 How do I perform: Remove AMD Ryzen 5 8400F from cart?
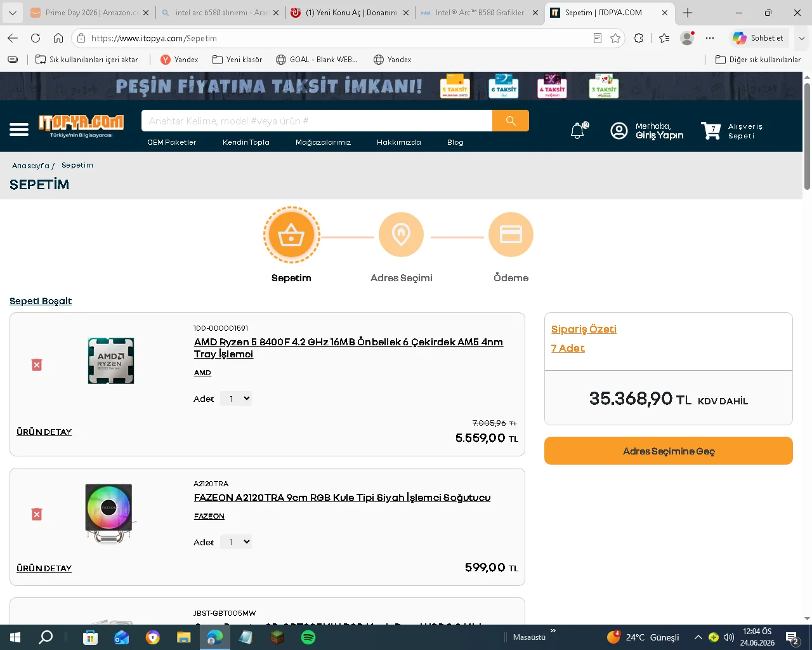pos(37,365)
